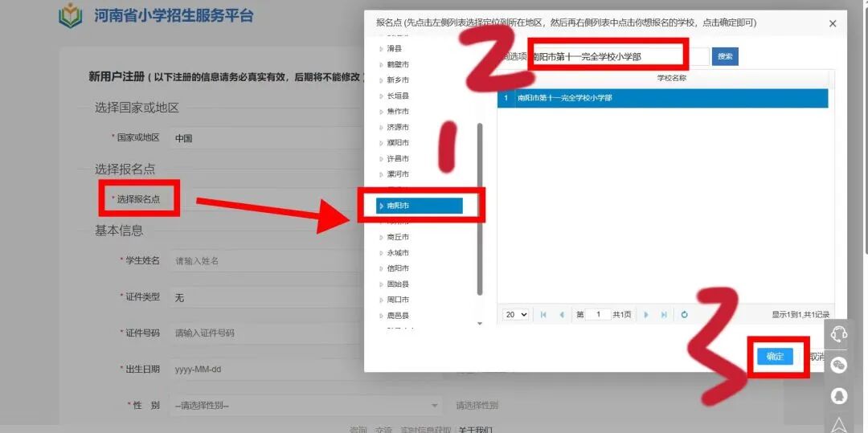This screenshot has height=433, width=868.
Task: Click the 出生日期 date field
Action: click(x=266, y=369)
